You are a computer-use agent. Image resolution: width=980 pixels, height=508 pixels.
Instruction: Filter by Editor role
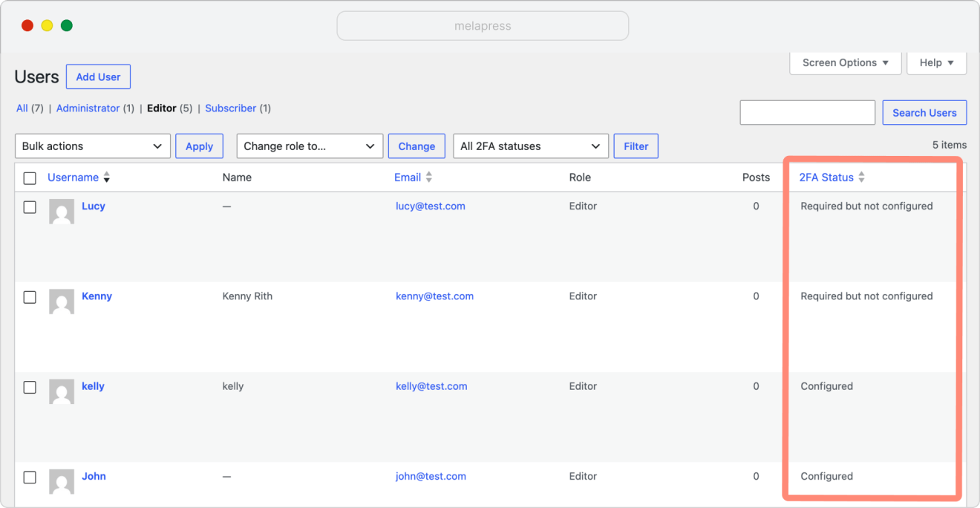coord(162,108)
